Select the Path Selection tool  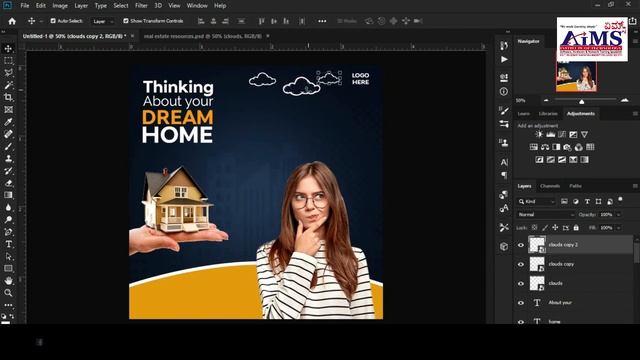(8, 256)
